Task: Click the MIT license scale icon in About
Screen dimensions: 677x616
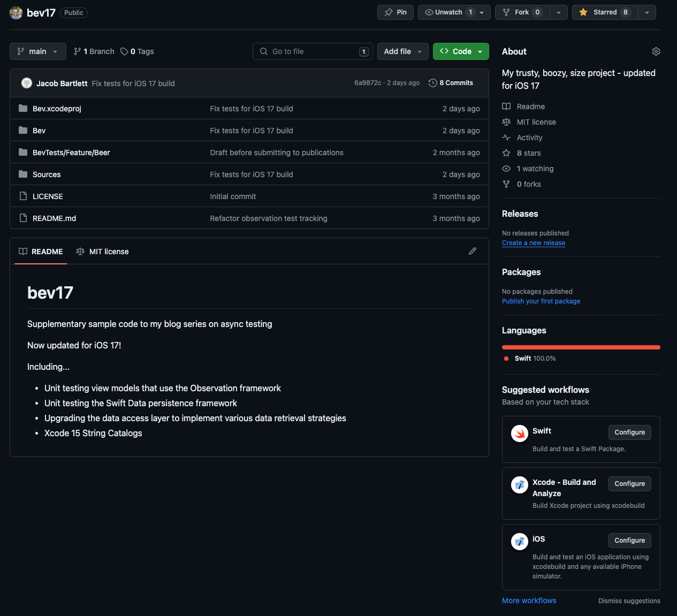Action: tap(506, 122)
